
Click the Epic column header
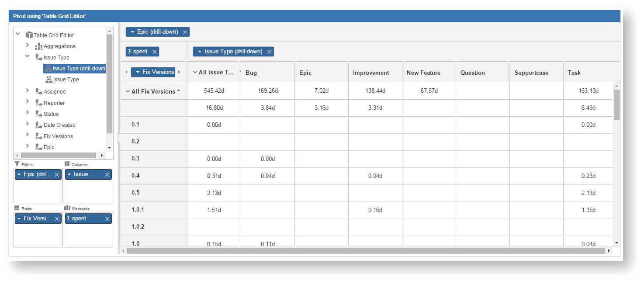click(321, 73)
